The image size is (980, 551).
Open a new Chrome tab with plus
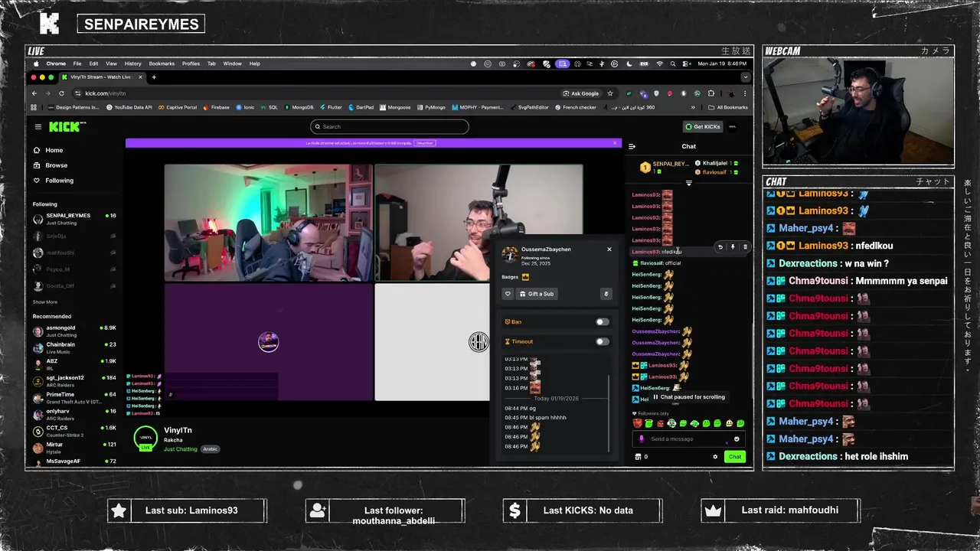click(154, 77)
